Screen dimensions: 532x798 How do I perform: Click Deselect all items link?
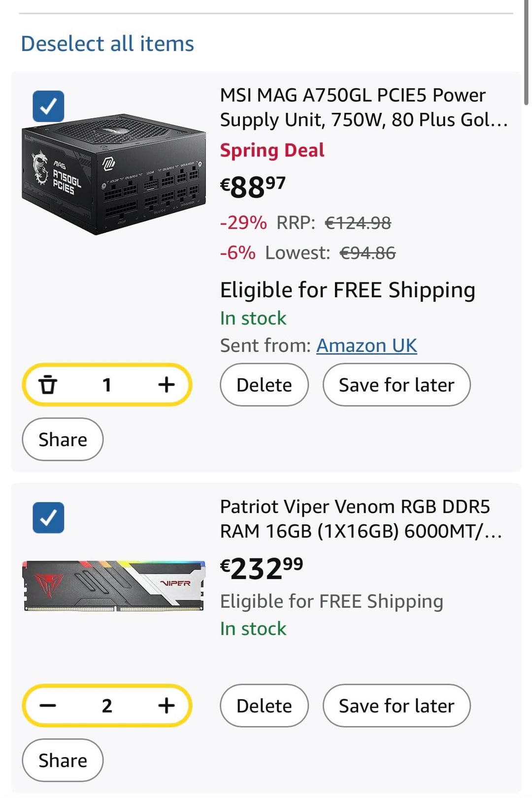[x=107, y=43]
